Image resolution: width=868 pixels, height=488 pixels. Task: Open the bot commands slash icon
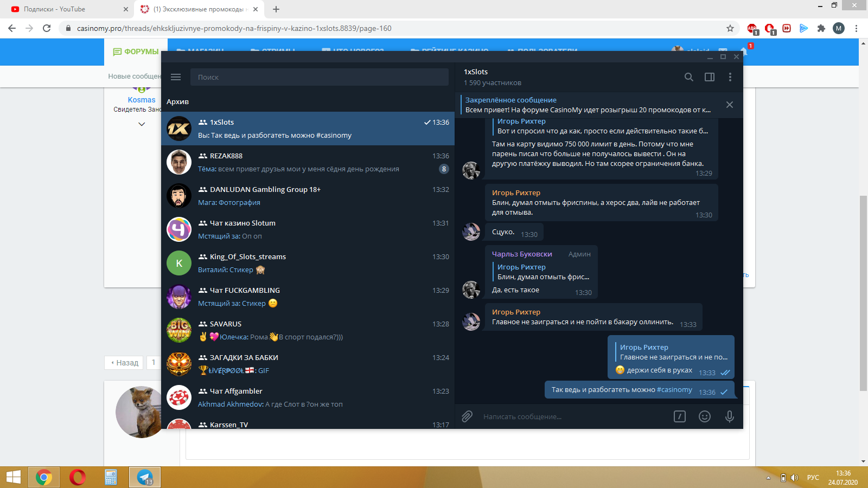coord(680,416)
